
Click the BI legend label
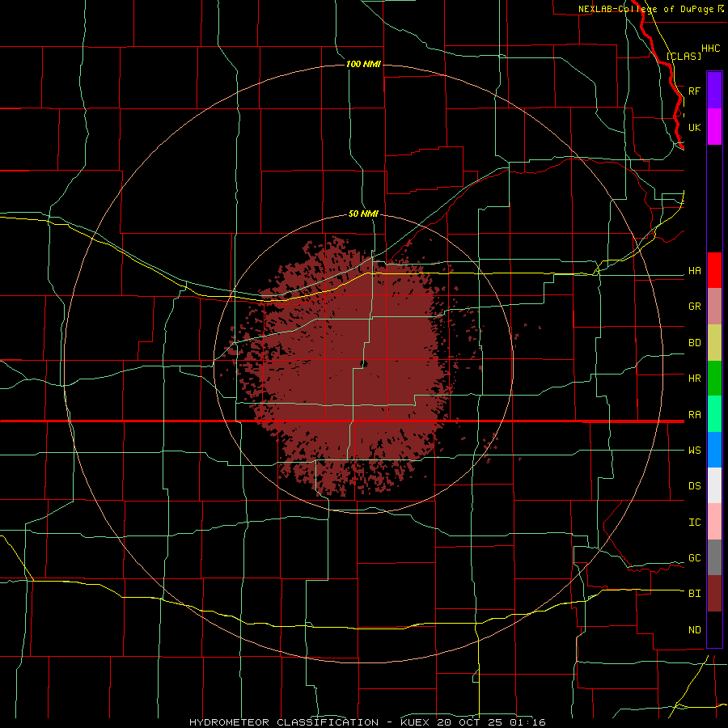coord(695,594)
